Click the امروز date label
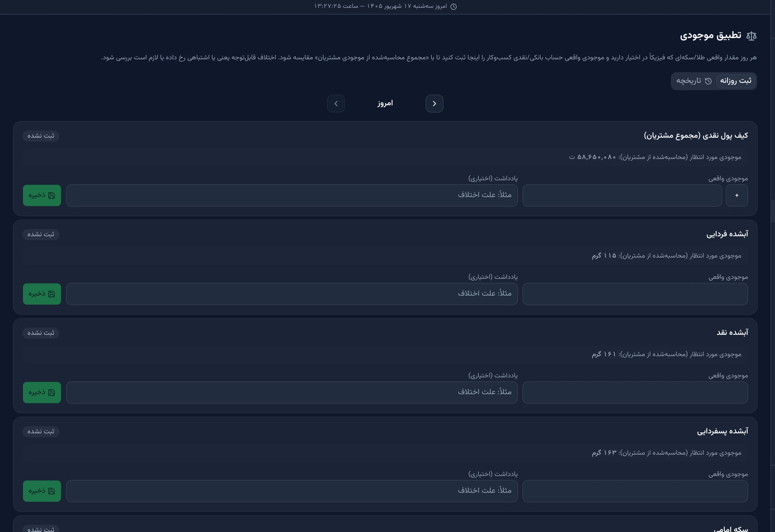 (385, 103)
